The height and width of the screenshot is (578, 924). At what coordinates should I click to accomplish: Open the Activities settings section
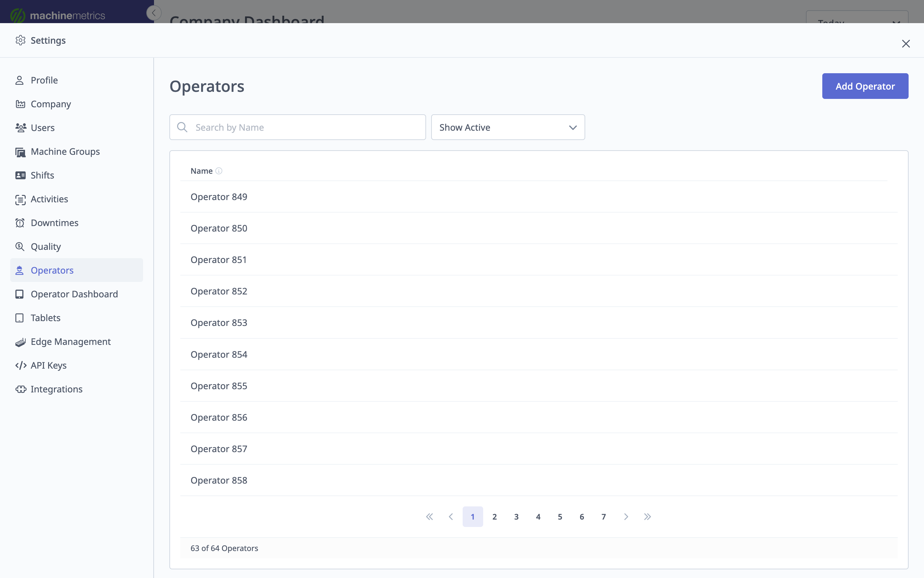[76, 199]
